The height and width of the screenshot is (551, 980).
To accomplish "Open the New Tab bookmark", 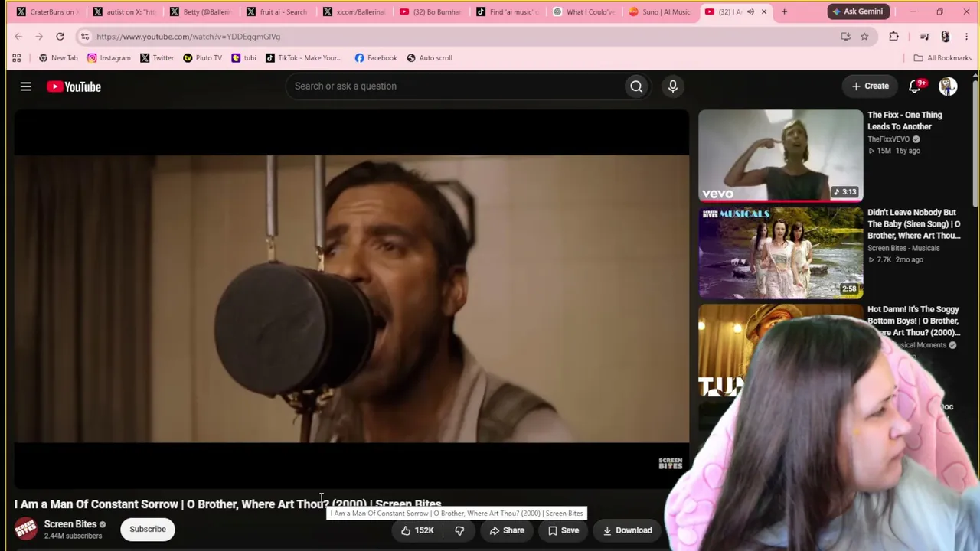I will [58, 57].
